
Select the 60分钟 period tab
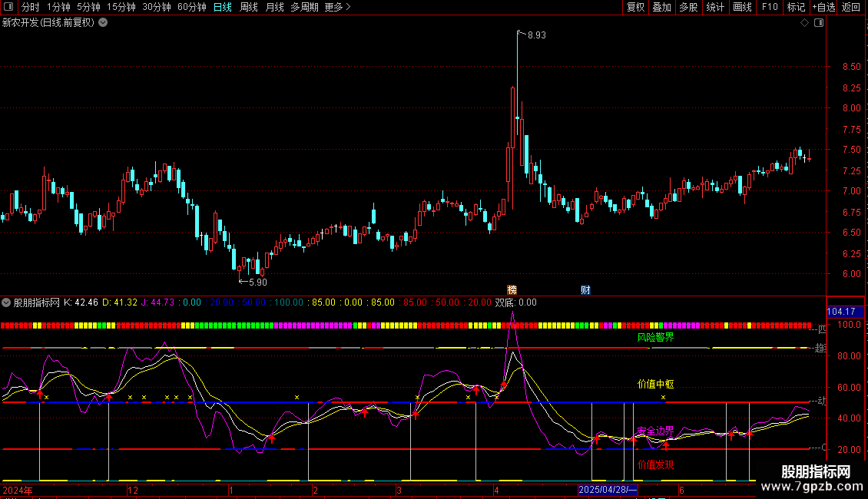pos(191,7)
